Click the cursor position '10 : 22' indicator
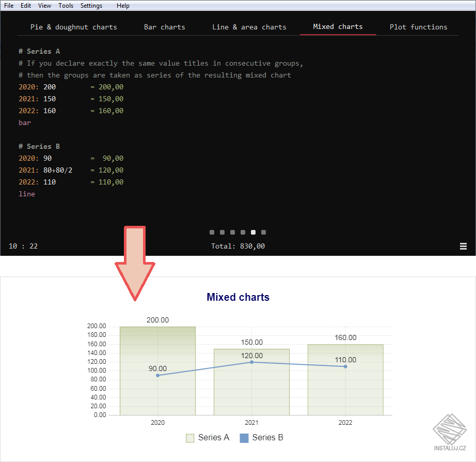 [x=23, y=246]
